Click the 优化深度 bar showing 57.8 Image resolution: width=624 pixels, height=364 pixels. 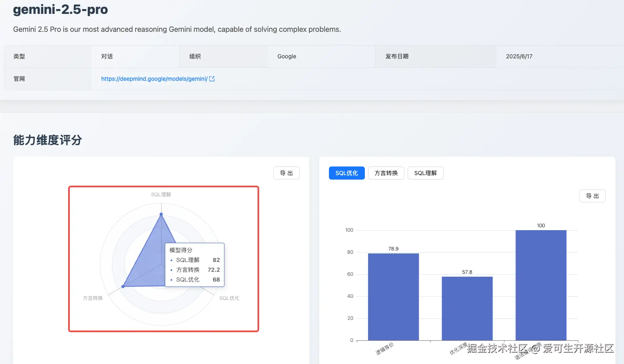[x=467, y=309]
